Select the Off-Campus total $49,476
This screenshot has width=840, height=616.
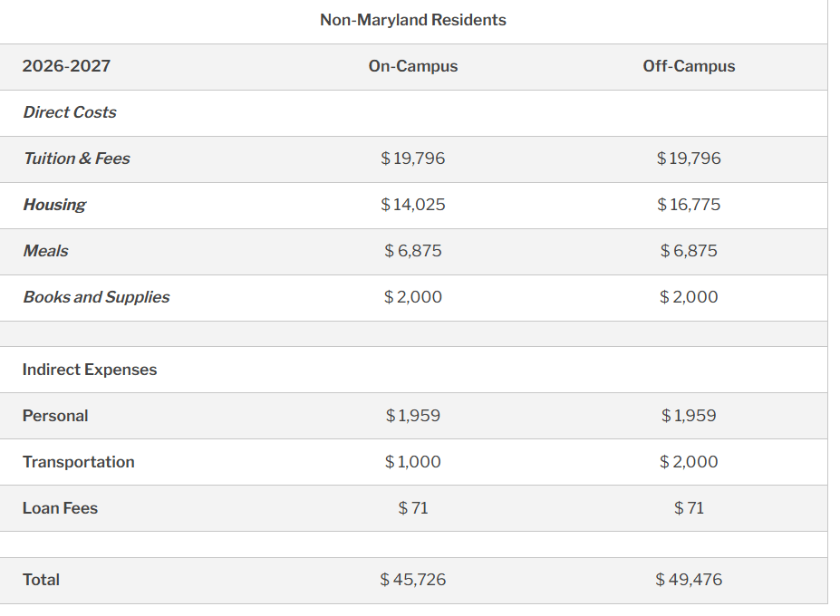689,580
